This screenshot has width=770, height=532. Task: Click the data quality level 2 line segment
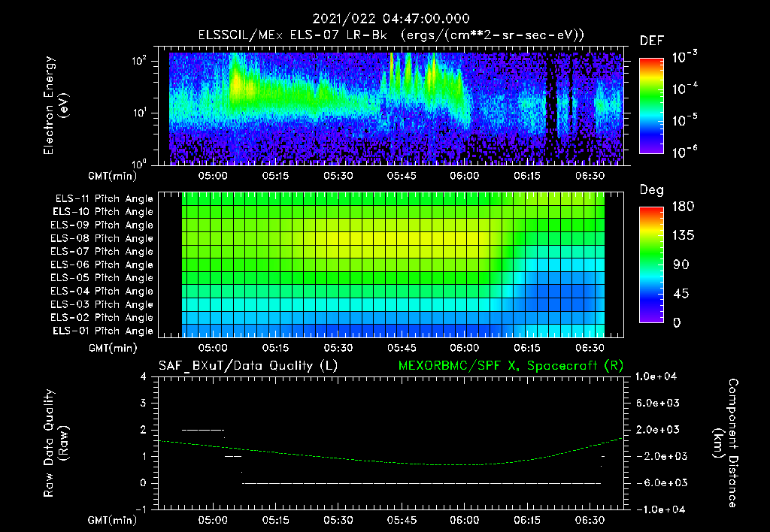[203, 430]
